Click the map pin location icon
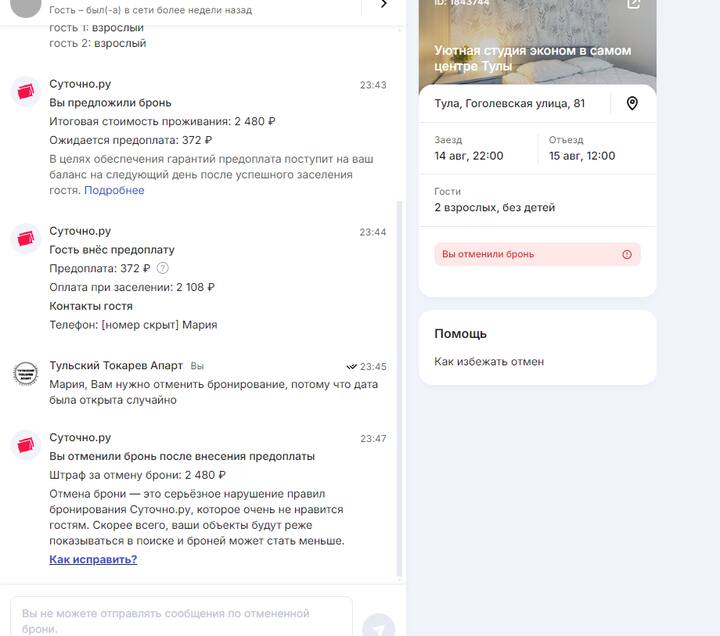The image size is (720, 636). click(x=632, y=103)
